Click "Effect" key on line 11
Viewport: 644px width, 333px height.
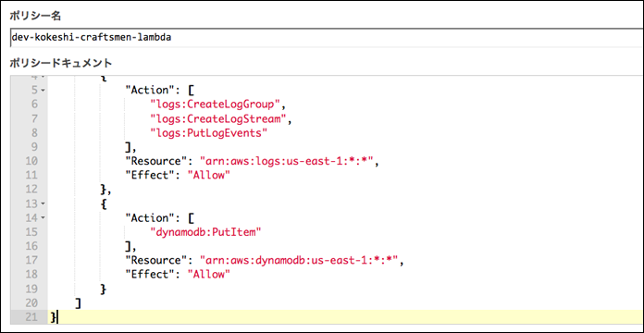click(150, 176)
